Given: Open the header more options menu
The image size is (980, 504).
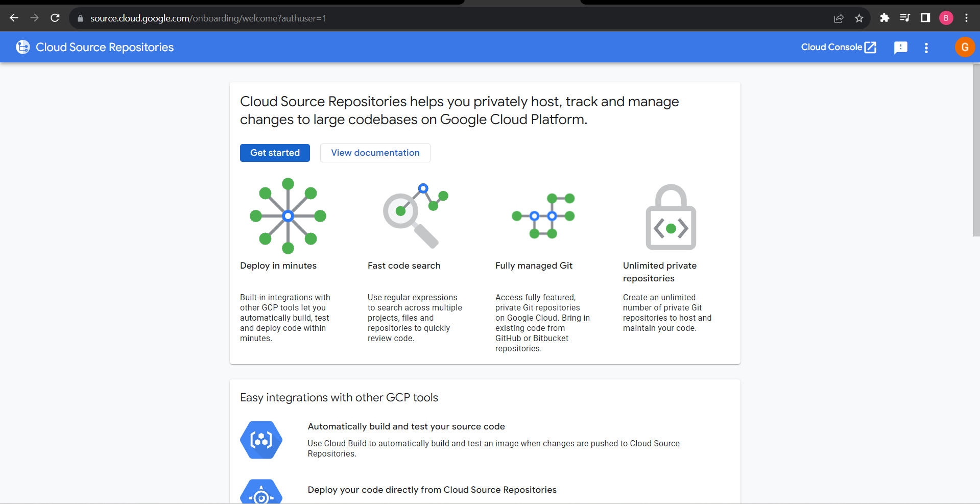Looking at the screenshot, I should coord(926,47).
